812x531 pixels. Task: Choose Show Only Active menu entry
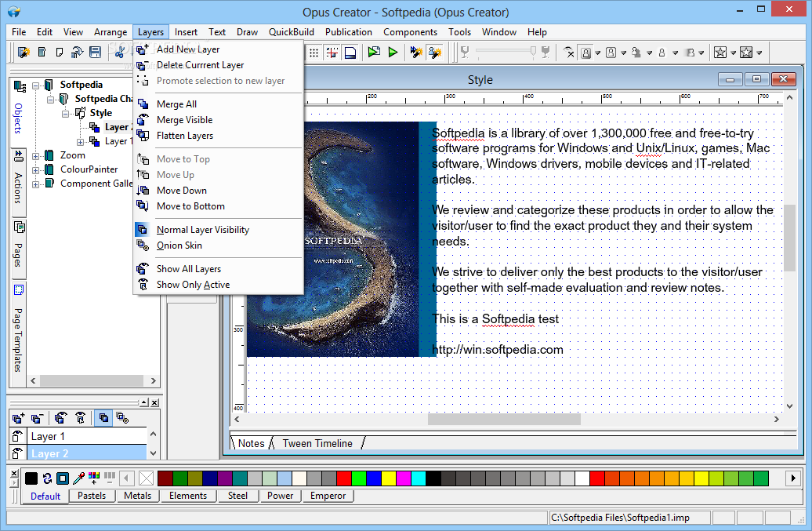pyautogui.click(x=218, y=285)
